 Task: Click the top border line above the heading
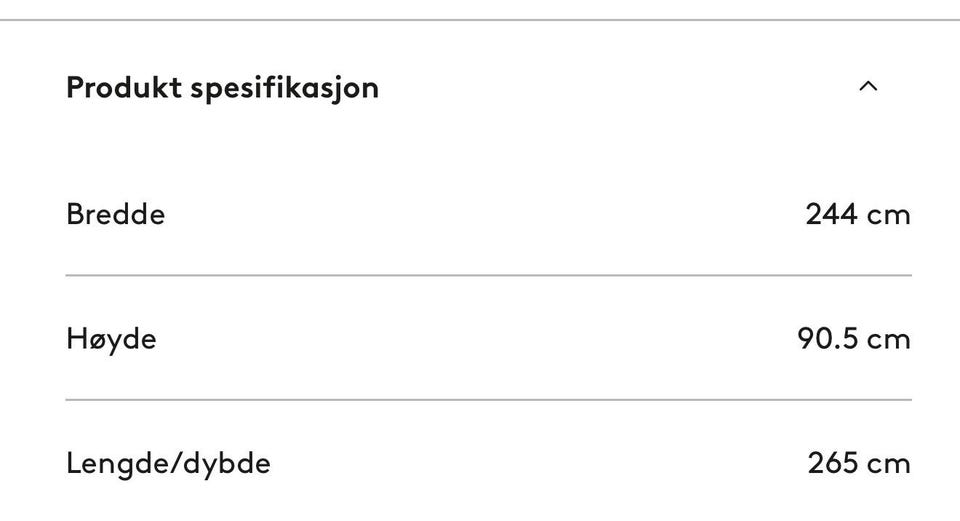pos(480,20)
